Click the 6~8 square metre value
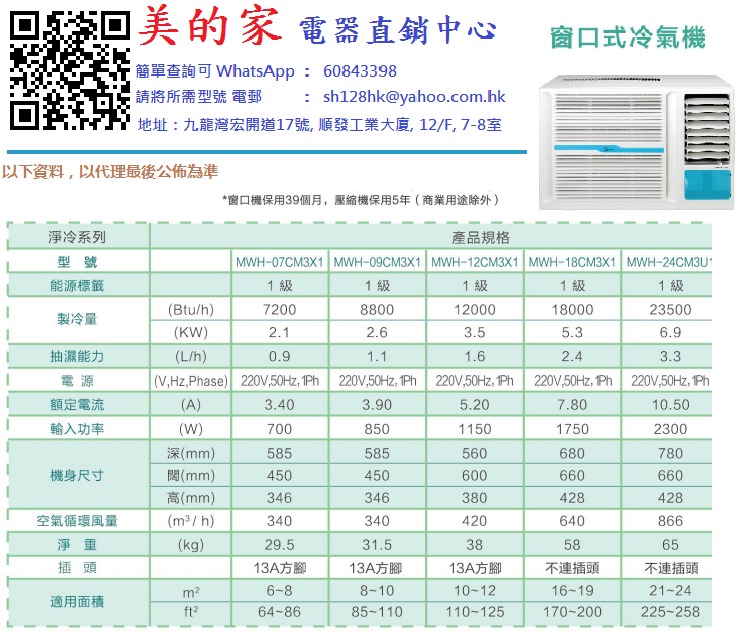The width and height of the screenshot is (740, 639). click(279, 590)
